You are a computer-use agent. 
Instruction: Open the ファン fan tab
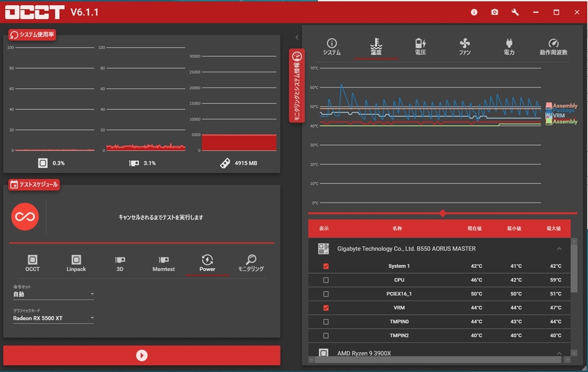[x=465, y=47]
